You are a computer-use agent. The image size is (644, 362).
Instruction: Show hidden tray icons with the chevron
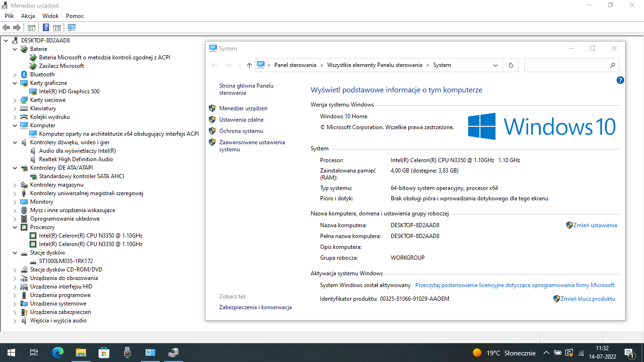tap(546, 353)
